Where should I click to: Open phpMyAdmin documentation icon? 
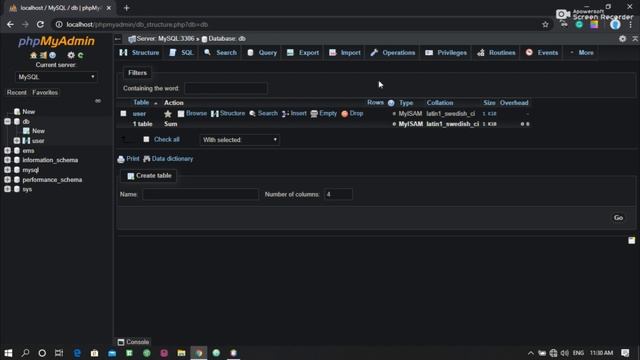pyautogui.click(x=52, y=55)
